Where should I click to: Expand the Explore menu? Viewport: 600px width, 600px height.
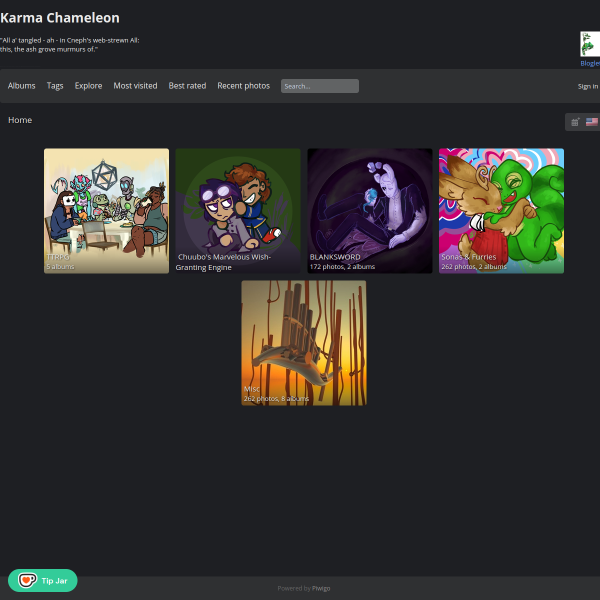coord(88,86)
